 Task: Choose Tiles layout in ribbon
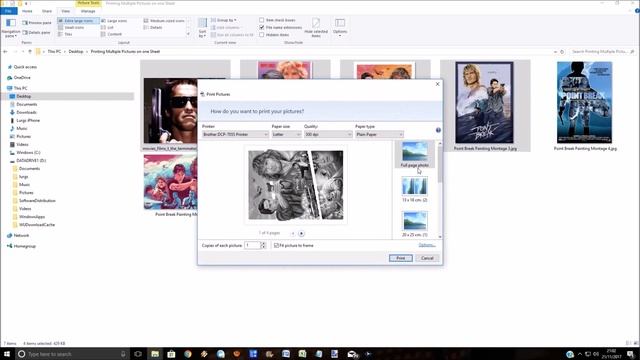65,34
